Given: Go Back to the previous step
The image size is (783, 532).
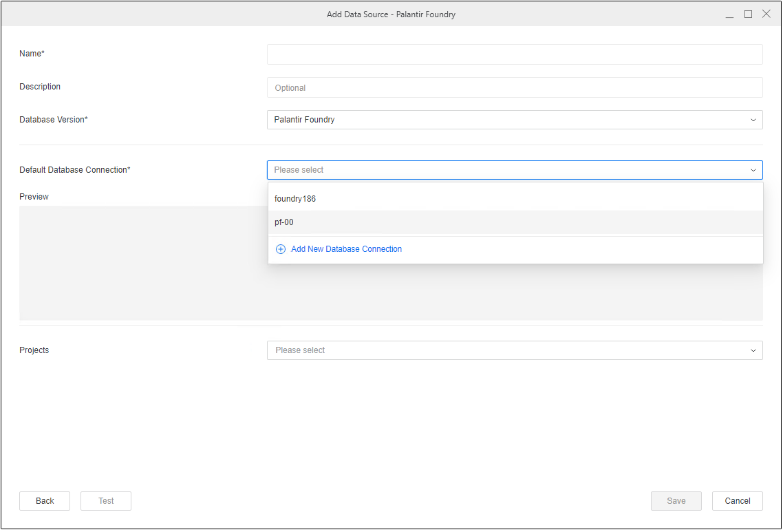Looking at the screenshot, I should point(45,501).
